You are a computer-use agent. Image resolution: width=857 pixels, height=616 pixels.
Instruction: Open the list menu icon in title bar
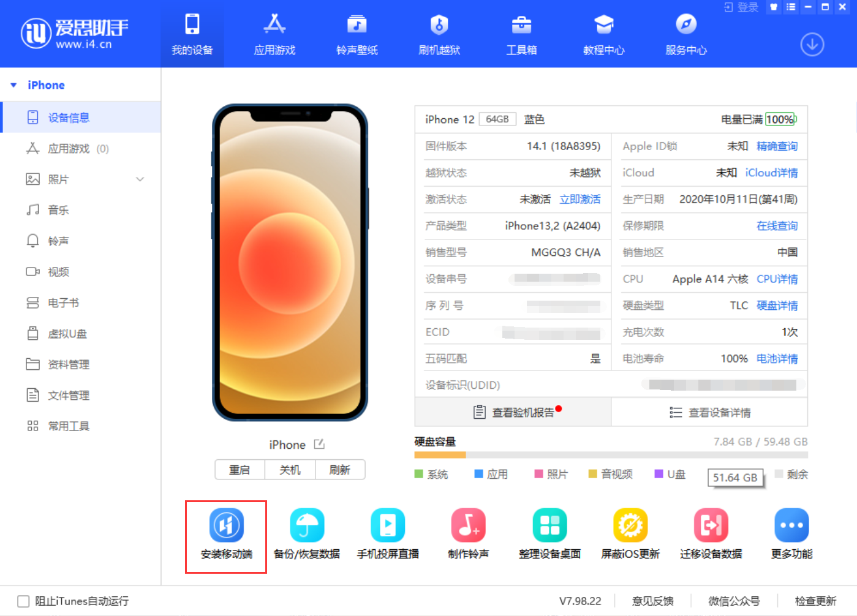coord(791,7)
